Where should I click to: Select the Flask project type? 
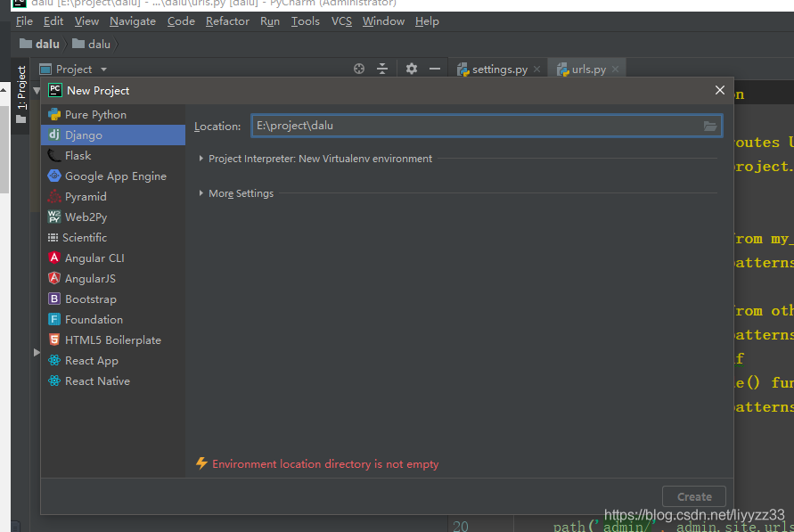tap(113, 156)
